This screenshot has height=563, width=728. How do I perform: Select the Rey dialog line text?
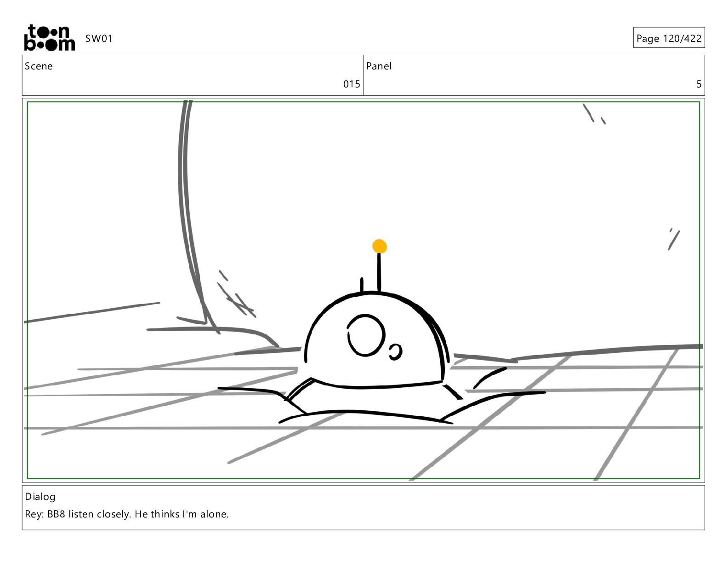coord(127,514)
